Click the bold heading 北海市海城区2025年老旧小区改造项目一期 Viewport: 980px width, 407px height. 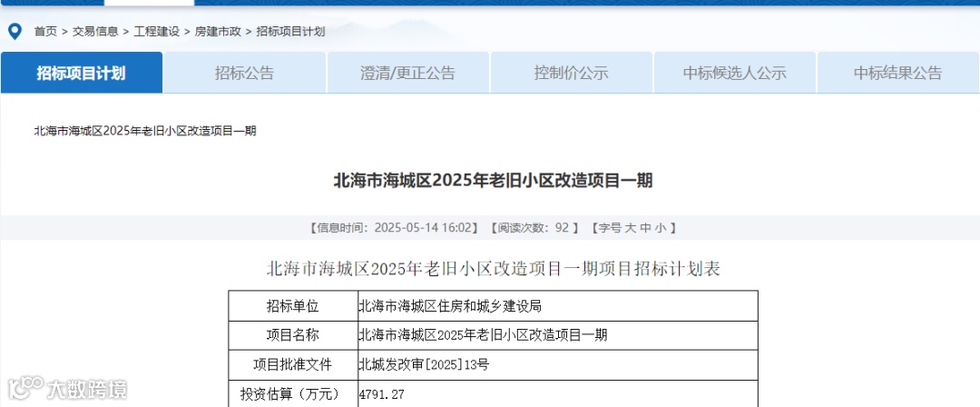pyautogui.click(x=493, y=181)
